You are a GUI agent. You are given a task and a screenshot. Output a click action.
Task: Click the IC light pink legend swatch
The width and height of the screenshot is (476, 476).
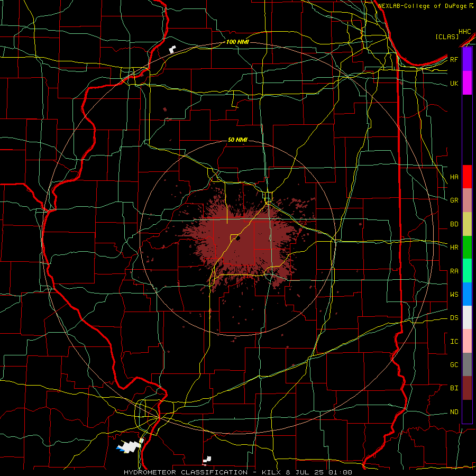pos(467,341)
